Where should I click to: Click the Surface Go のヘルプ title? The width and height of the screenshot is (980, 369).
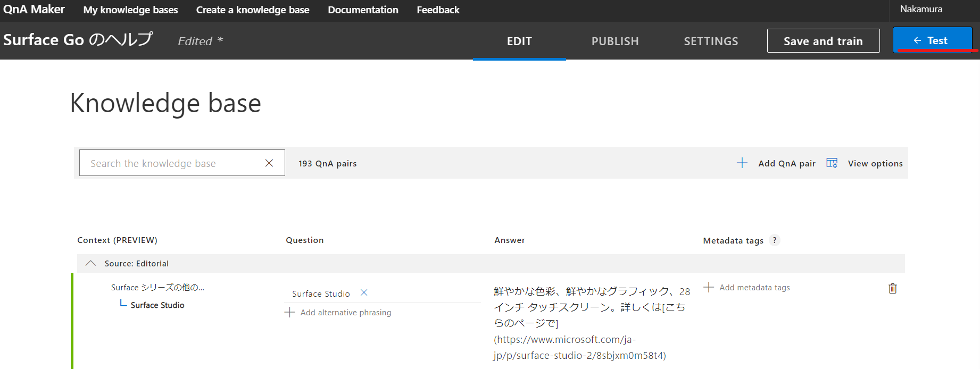pyautogui.click(x=78, y=40)
